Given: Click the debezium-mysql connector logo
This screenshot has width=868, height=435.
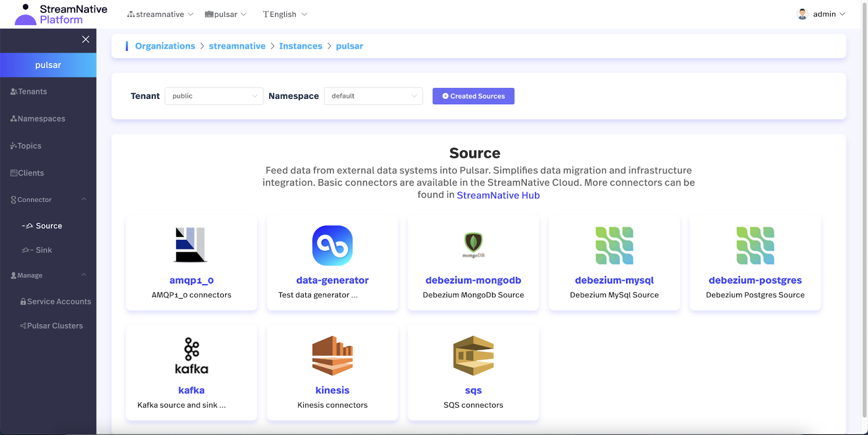Looking at the screenshot, I should click(614, 245).
